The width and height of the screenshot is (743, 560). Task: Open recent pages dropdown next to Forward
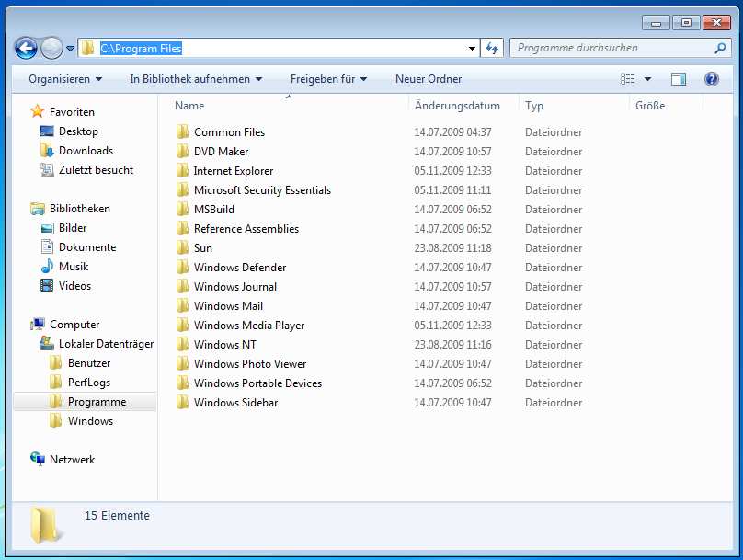click(70, 49)
